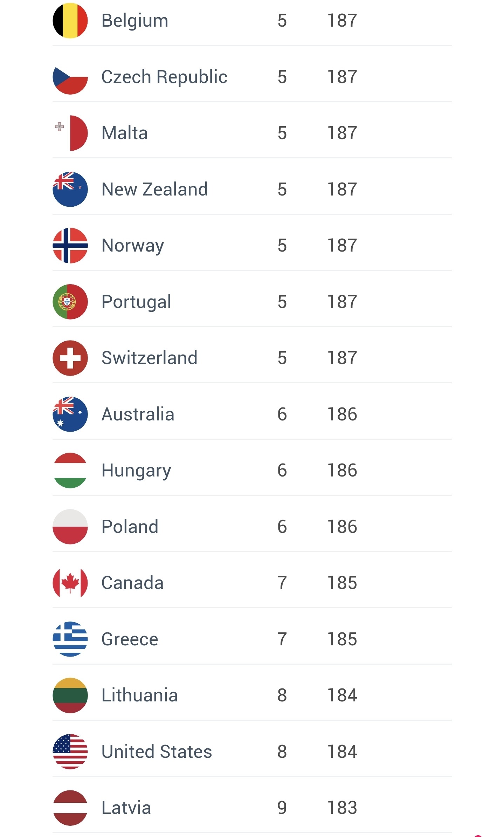This screenshot has width=504, height=837.
Task: Open the Lithuania country name
Action: (x=139, y=695)
